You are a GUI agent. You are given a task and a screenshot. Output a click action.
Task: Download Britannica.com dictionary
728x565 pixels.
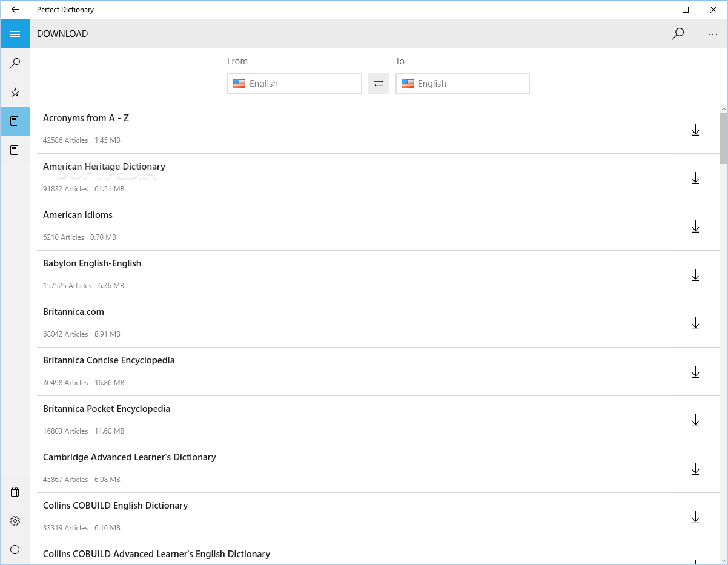point(695,323)
